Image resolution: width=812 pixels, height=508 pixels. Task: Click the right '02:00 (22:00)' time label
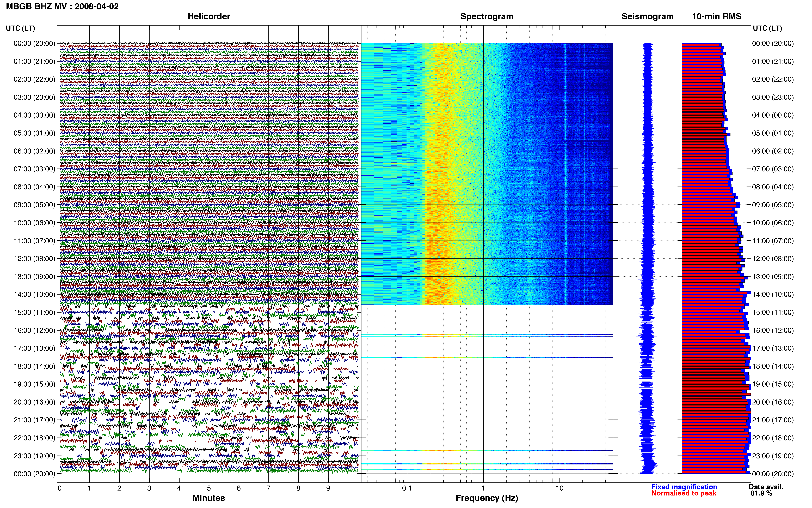coord(773,79)
